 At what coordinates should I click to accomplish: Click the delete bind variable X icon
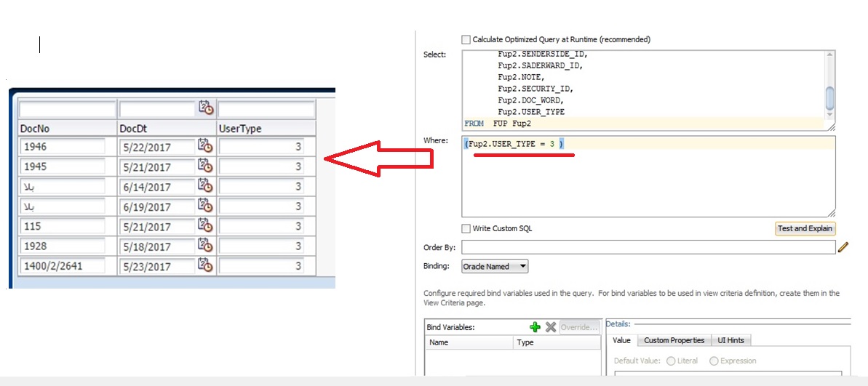(551, 327)
